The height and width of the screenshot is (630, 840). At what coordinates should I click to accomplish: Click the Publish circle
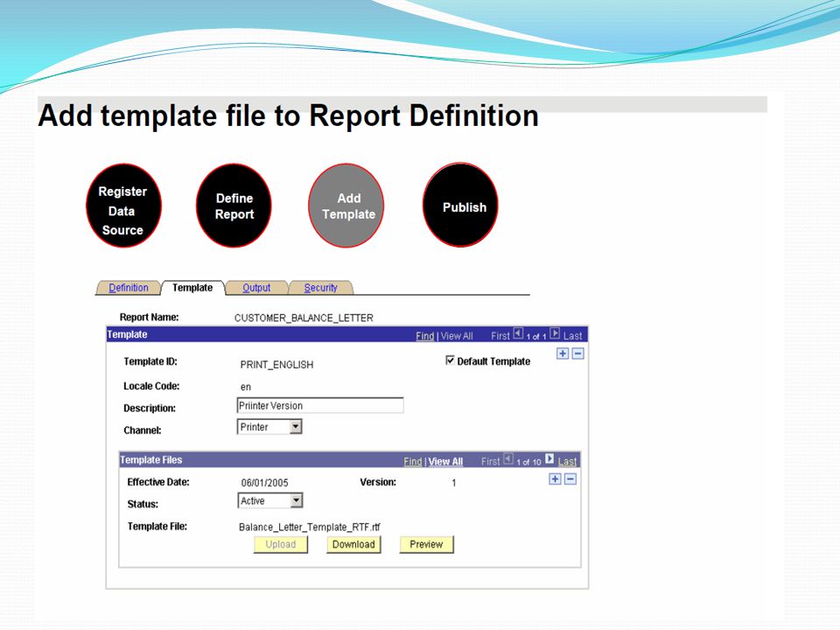(461, 205)
